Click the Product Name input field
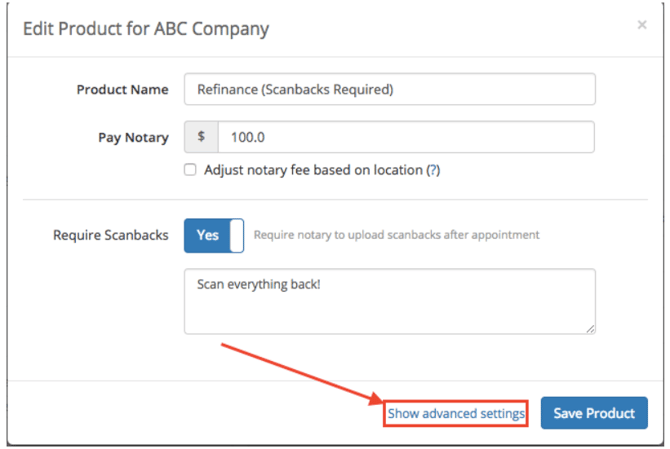This screenshot has width=670, height=449. 389,89
